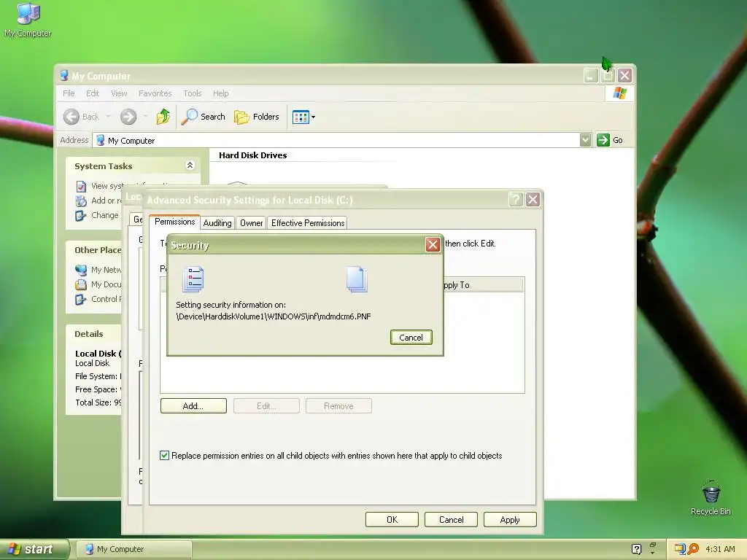Click the General tab of Local Disk Properties
The image size is (747, 560).
click(x=137, y=219)
